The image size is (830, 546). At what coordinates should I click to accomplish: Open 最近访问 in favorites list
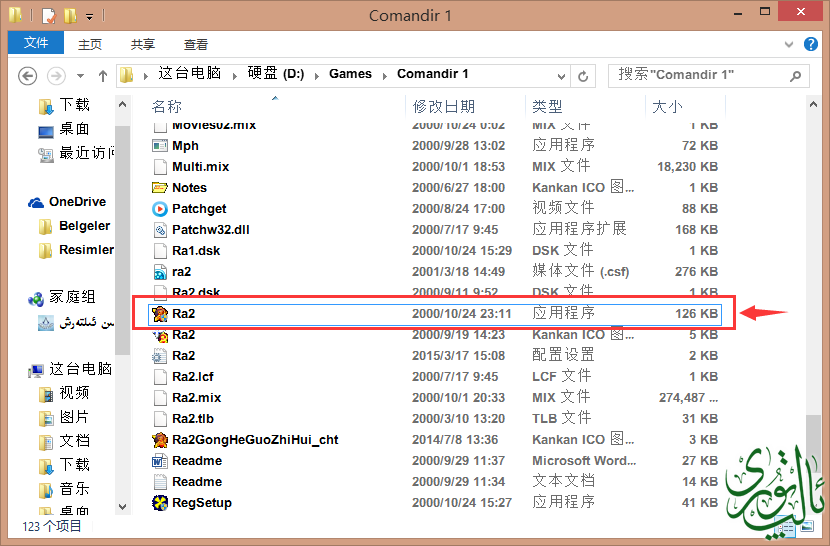[76, 154]
